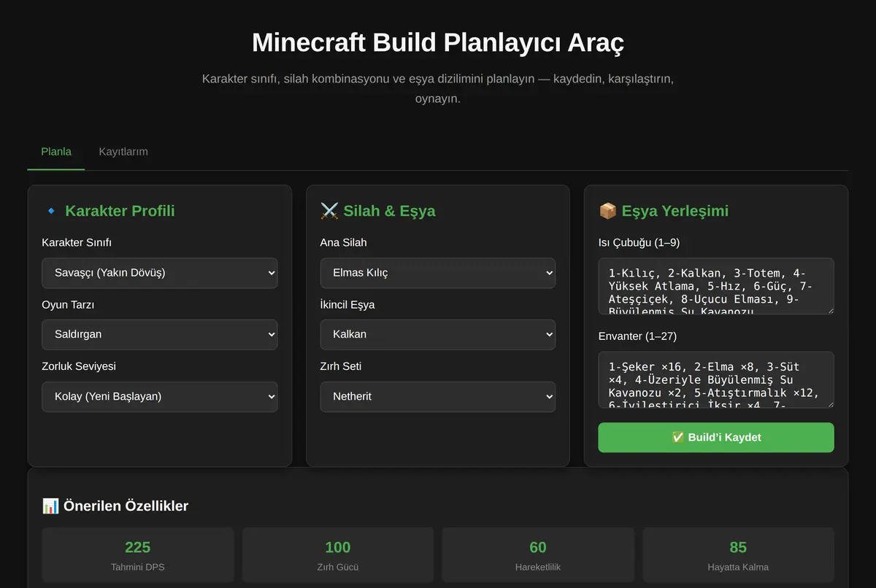Click the İkincil Eşya label
876x588 pixels.
click(347, 304)
